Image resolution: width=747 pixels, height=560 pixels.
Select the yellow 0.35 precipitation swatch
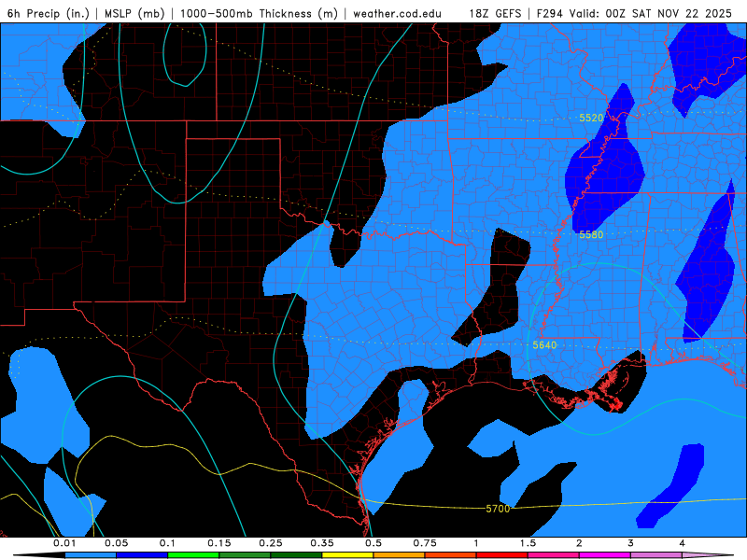click(347, 555)
